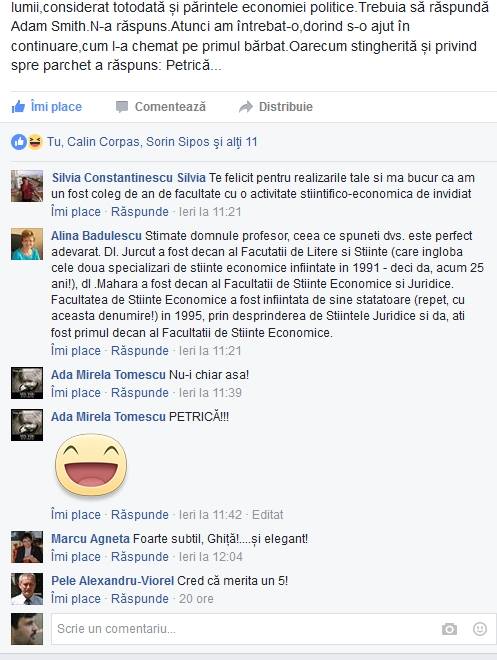Open the like reaction icon in reactions summary
This screenshot has width=497, height=660.
click(x=19, y=142)
